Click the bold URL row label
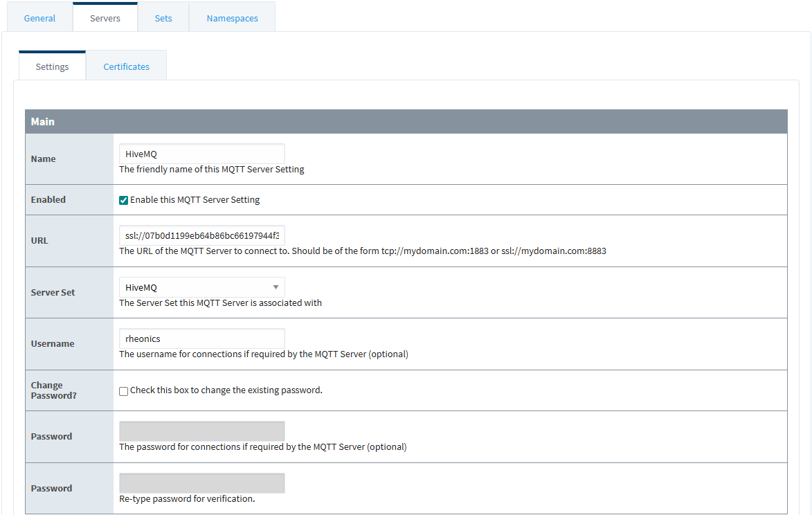The height and width of the screenshot is (515, 812). click(x=39, y=241)
